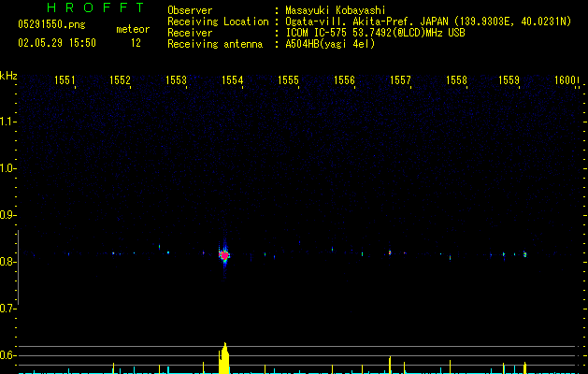Click the yellow intensity spike below 1557

click(390, 365)
